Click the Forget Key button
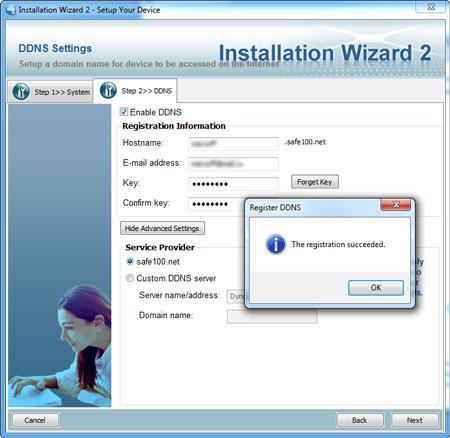 point(315,182)
